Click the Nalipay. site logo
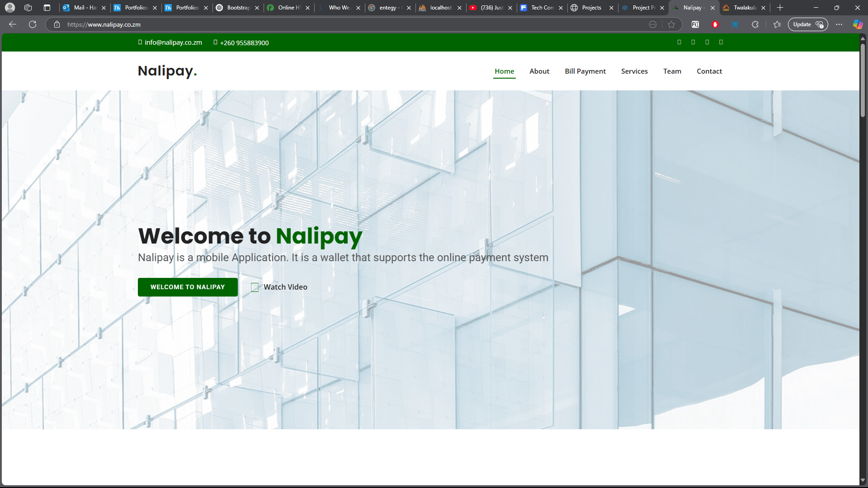Screen dimensions: 868x488 (x=167, y=71)
